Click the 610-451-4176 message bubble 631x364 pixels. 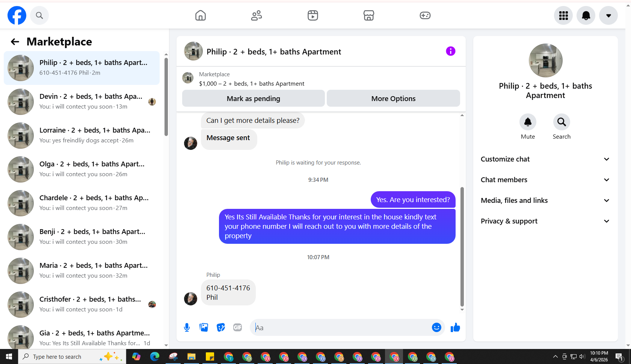point(228,293)
